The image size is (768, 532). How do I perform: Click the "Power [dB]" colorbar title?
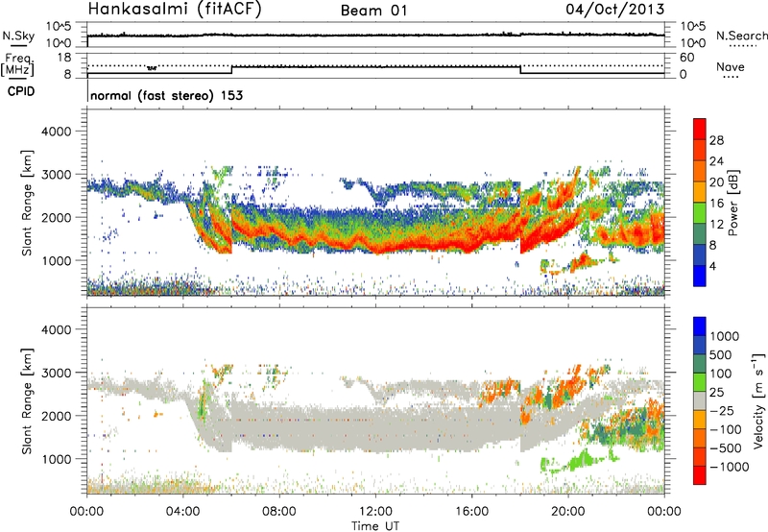[x=732, y=203]
